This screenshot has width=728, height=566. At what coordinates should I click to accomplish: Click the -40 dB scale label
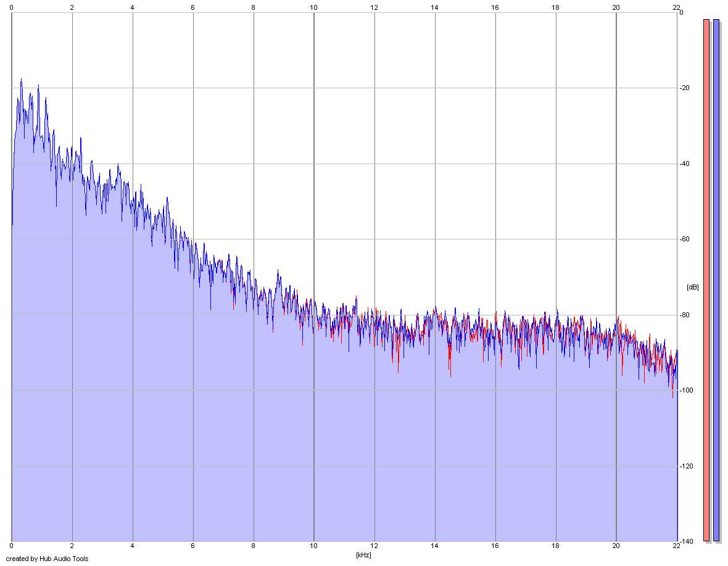click(684, 164)
